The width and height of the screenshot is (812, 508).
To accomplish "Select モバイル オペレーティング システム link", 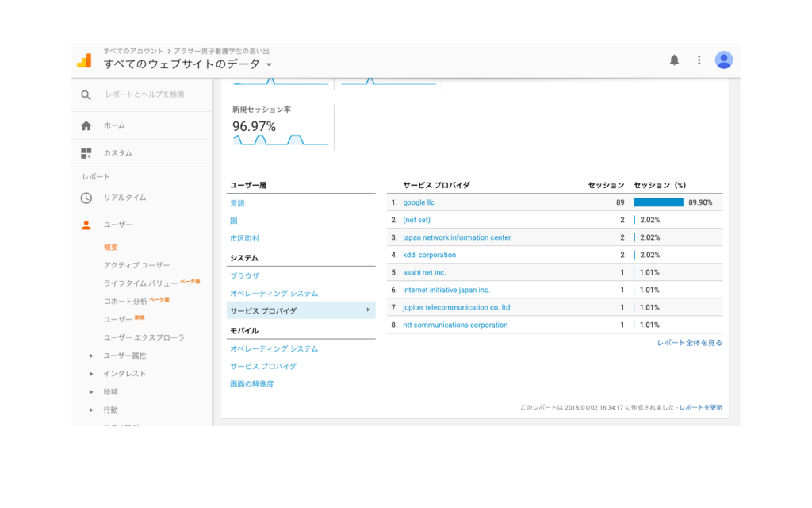I will pos(274,349).
